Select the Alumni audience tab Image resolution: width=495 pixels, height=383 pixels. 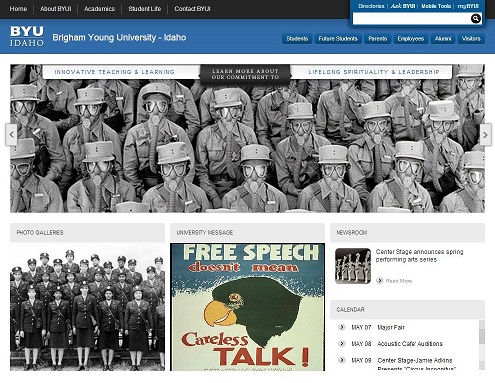coord(443,39)
